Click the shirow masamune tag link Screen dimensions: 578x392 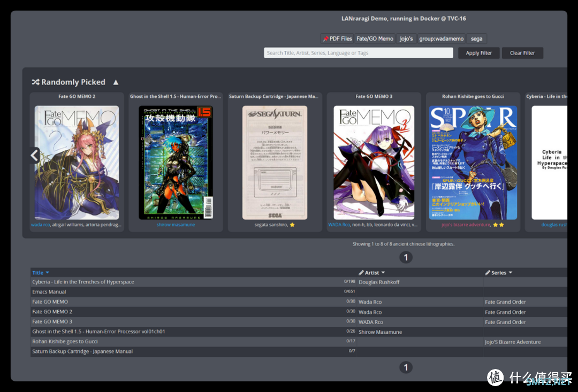click(x=176, y=225)
